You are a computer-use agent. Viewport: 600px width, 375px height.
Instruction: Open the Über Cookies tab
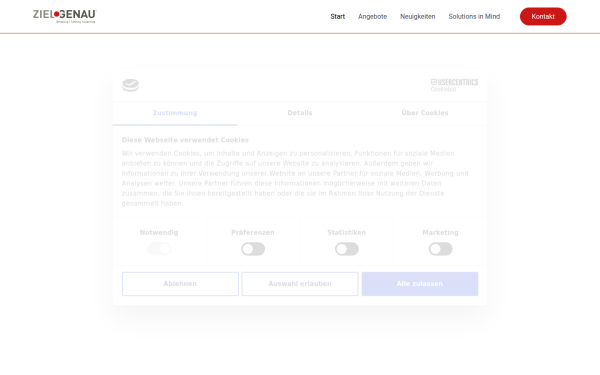coord(425,113)
